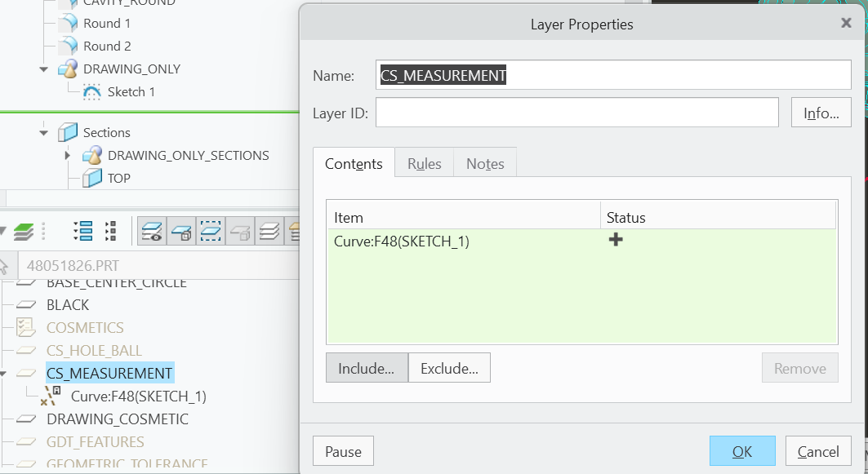Click the green Layers display icon
868x474 pixels.
point(23,231)
